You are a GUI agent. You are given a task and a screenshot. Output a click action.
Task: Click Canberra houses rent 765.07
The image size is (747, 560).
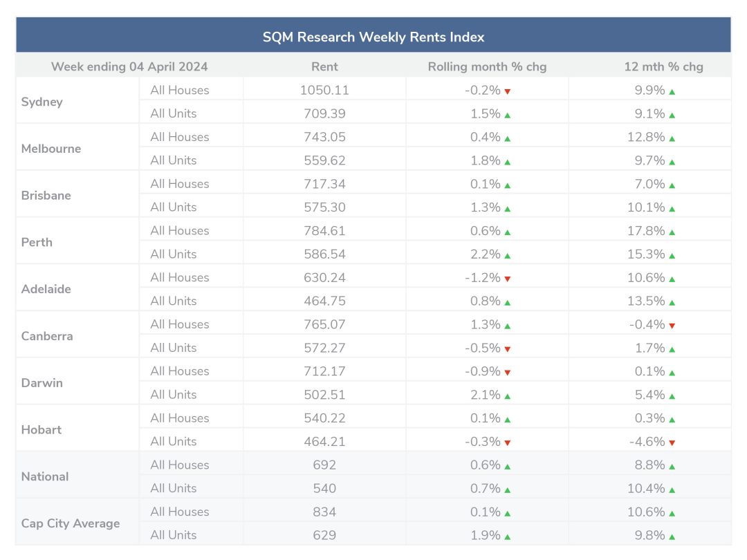tap(324, 324)
